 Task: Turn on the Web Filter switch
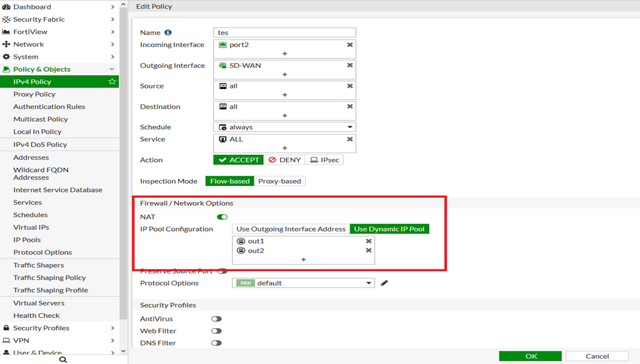pyautogui.click(x=216, y=331)
